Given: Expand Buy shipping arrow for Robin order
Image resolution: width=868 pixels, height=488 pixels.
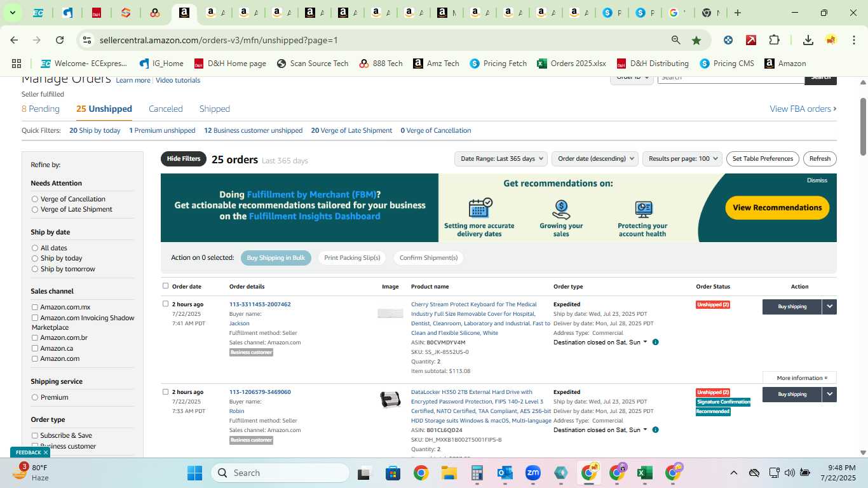Looking at the screenshot, I should (x=829, y=394).
